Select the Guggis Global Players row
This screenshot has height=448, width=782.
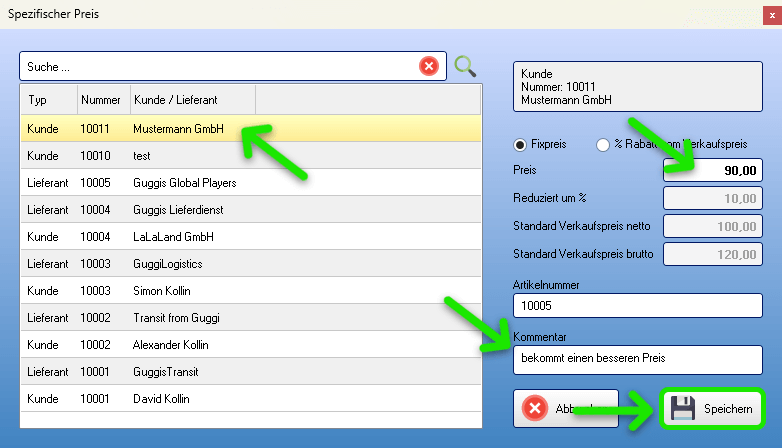[x=184, y=183]
